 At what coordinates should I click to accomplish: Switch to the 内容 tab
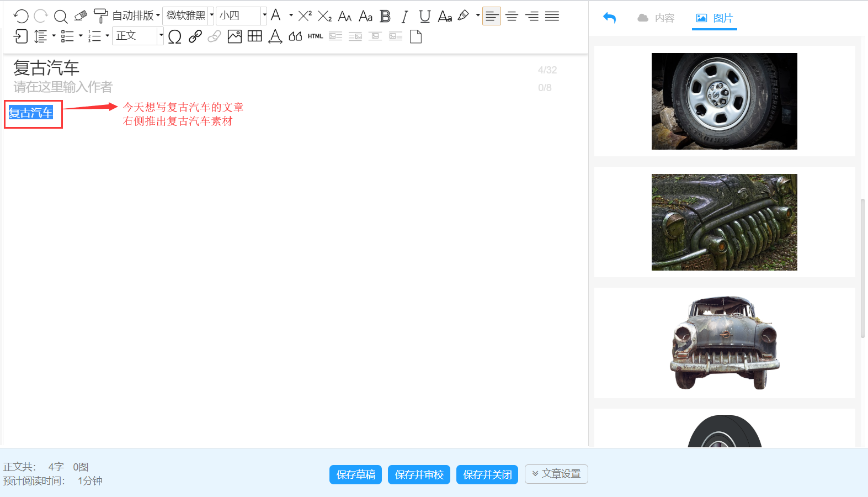pyautogui.click(x=656, y=18)
